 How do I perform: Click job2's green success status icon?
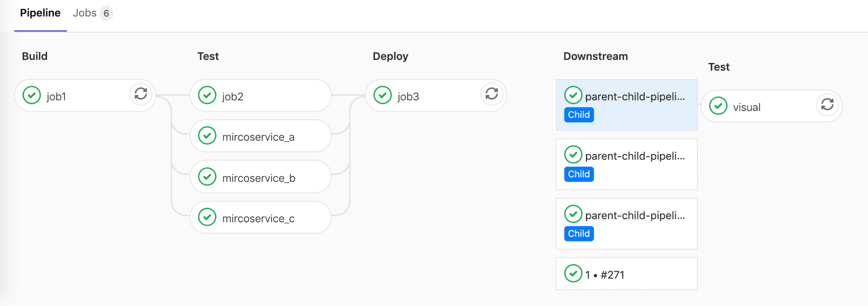(x=207, y=95)
